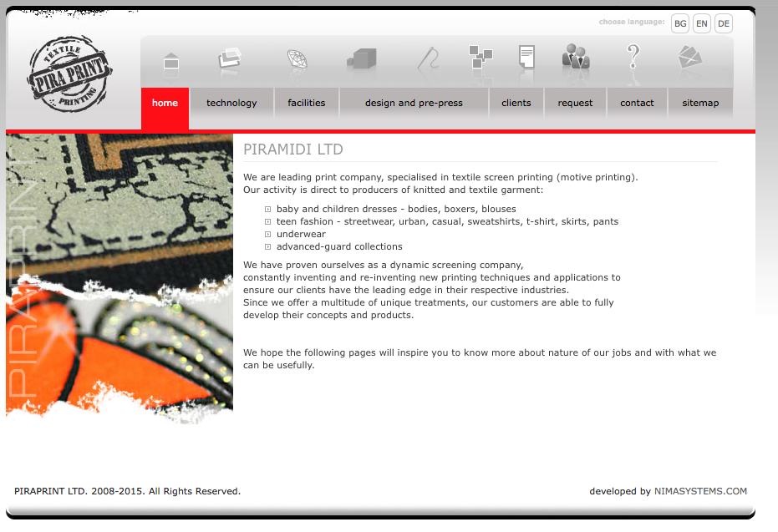Viewport: 778px width, 532px height.
Task: Click the house icon above home
Action: point(170,61)
